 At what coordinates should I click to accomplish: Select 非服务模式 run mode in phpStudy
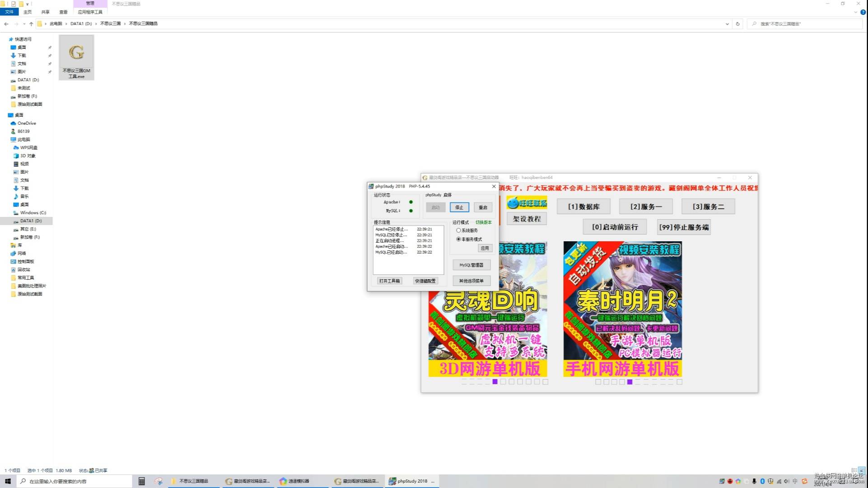point(469,239)
